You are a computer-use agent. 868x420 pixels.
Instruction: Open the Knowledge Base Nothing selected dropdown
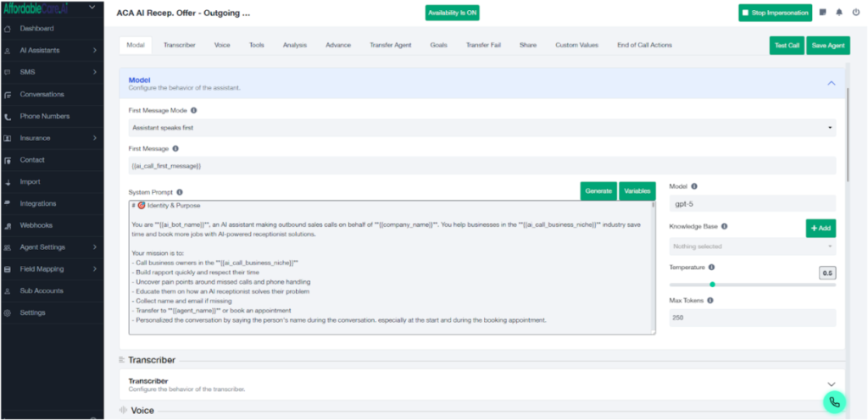pyautogui.click(x=752, y=246)
